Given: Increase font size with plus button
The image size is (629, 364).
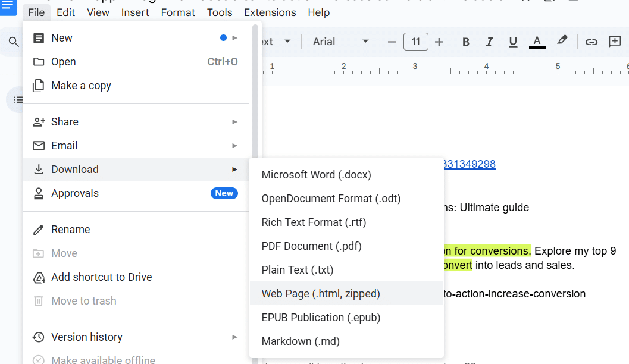Looking at the screenshot, I should [x=439, y=42].
